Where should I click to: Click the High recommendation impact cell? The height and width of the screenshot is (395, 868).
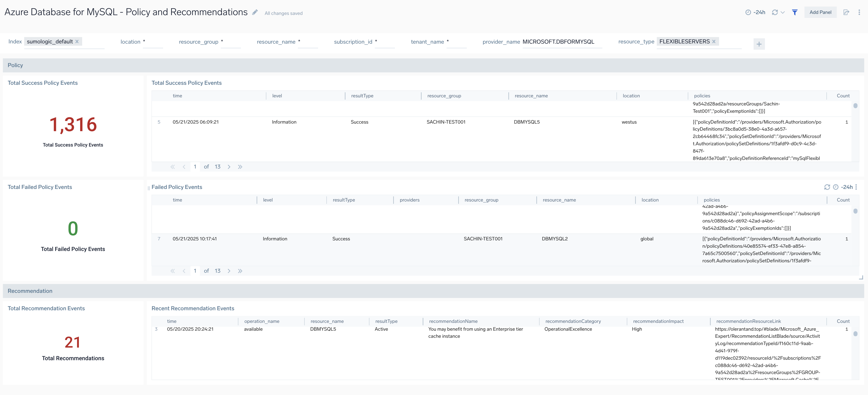[637, 329]
